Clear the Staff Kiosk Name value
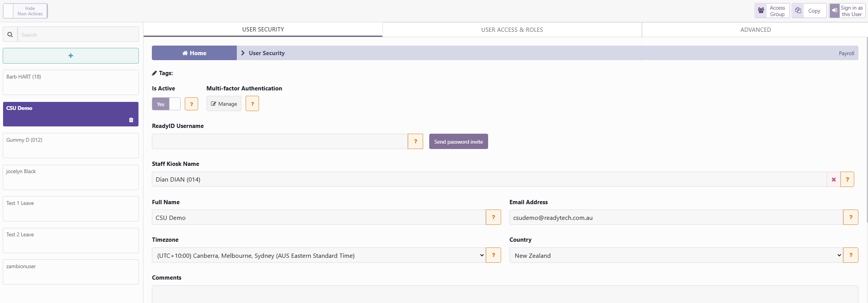This screenshot has width=868, height=303. point(834,179)
